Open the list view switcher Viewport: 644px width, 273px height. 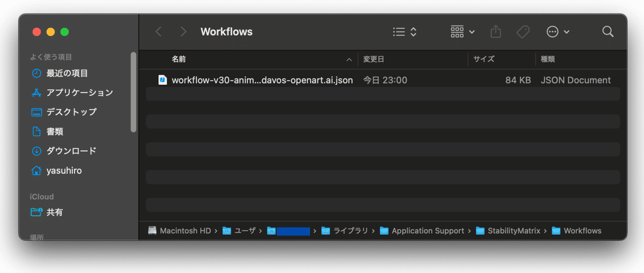pos(405,32)
